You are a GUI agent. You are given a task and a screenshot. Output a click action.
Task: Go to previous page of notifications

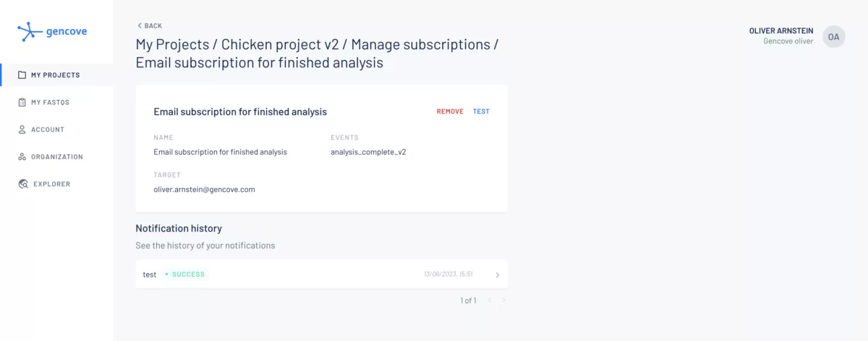point(490,300)
